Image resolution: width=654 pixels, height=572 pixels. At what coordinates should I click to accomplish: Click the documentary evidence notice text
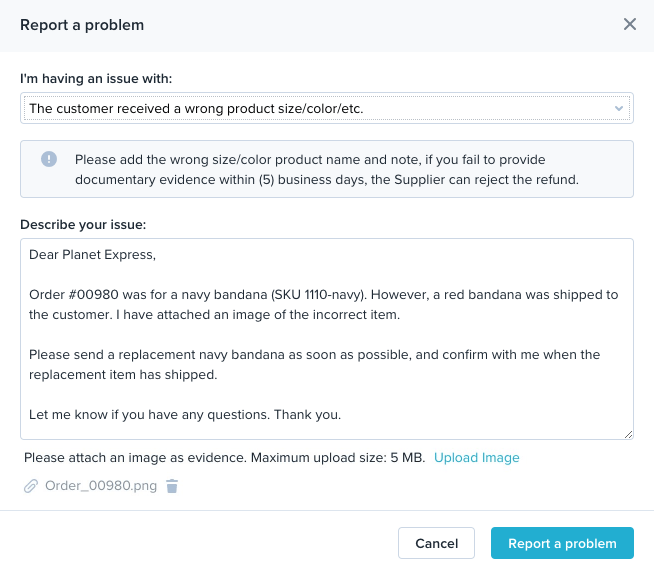click(x=326, y=170)
